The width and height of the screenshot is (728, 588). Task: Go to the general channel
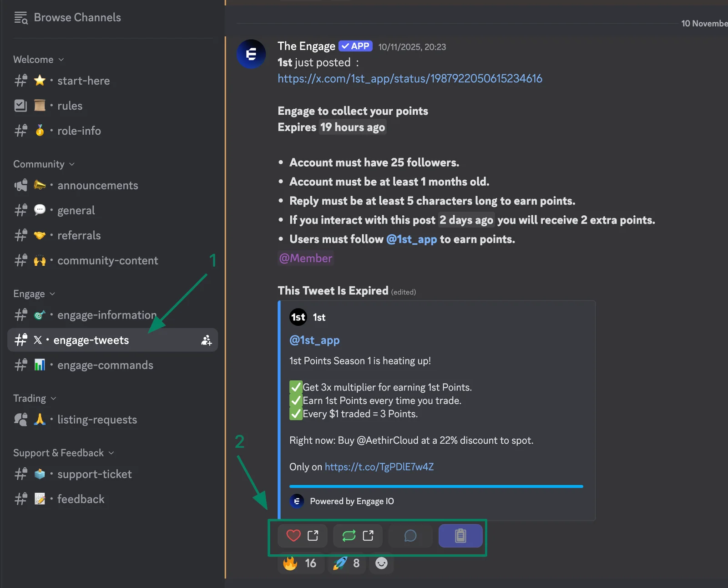point(113,211)
